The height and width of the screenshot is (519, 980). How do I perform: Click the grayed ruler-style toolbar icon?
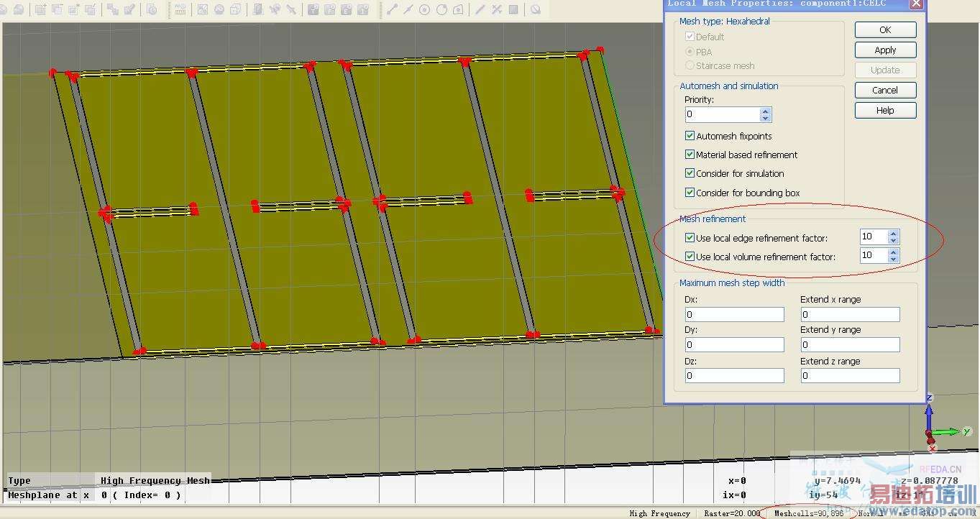point(180,9)
